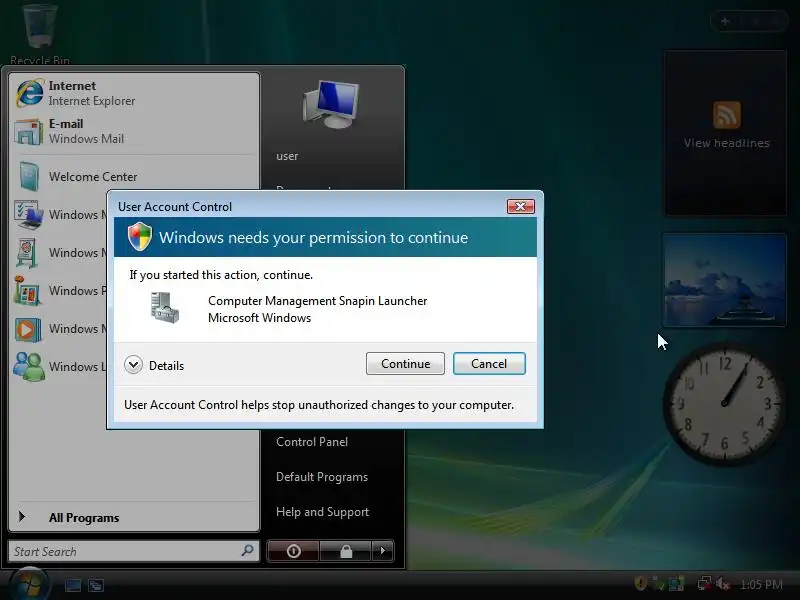
Task: Open Default Programs from the Start menu
Action: (x=322, y=477)
